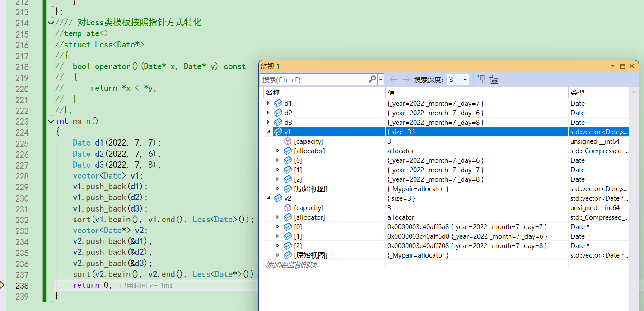The width and height of the screenshot is (644, 311).
Task: Expand the d3 watch entry
Action: pyautogui.click(x=268, y=122)
